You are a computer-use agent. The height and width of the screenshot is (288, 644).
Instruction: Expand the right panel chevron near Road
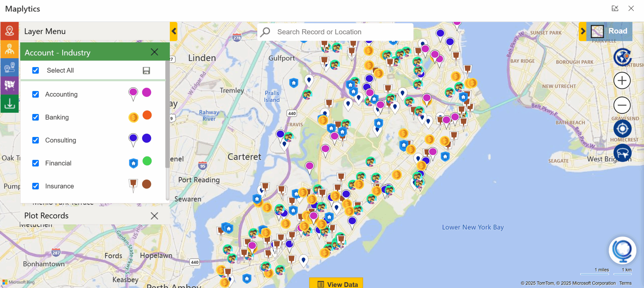coord(584,31)
